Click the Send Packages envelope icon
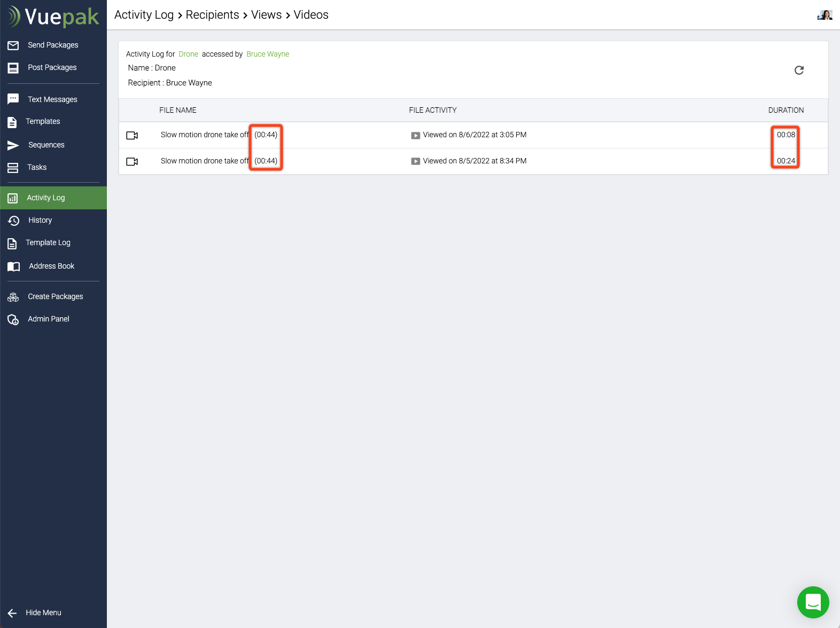This screenshot has height=628, width=840. click(x=13, y=45)
